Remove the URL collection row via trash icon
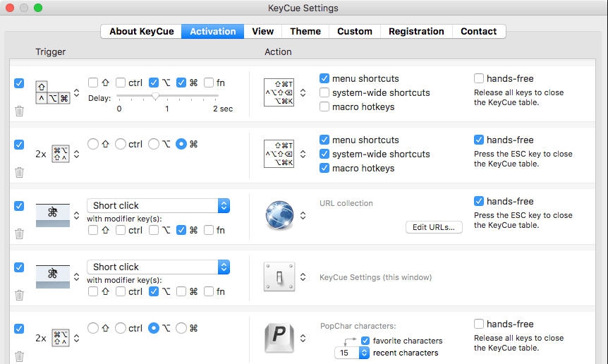The image size is (608, 364). point(19,233)
